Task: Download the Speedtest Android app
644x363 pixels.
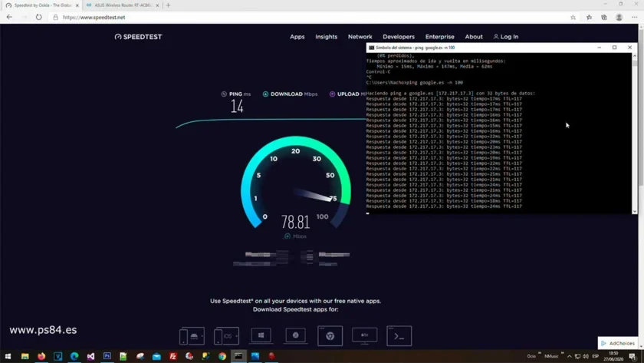Action: (192, 336)
